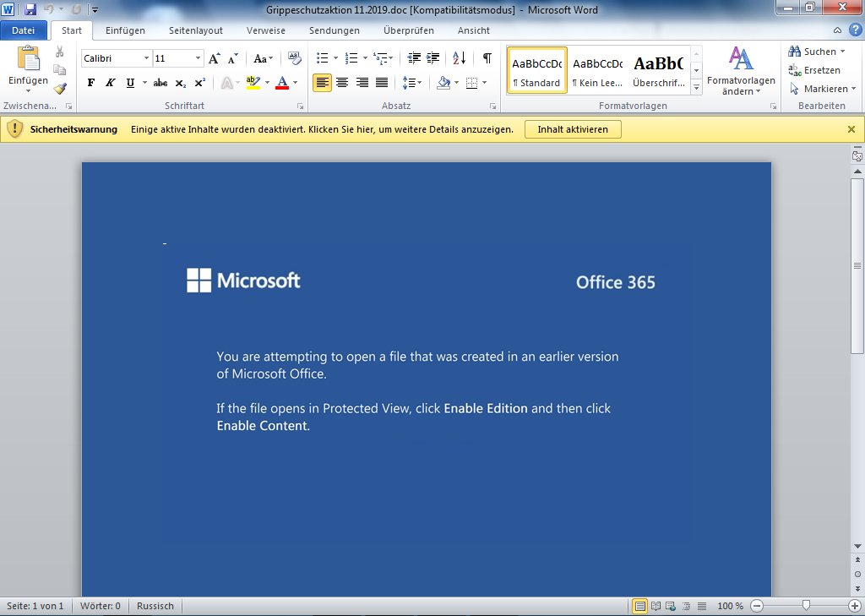Screen dimensions: 865x616
Task: Open the font size 11 dropdown
Action: (198, 58)
